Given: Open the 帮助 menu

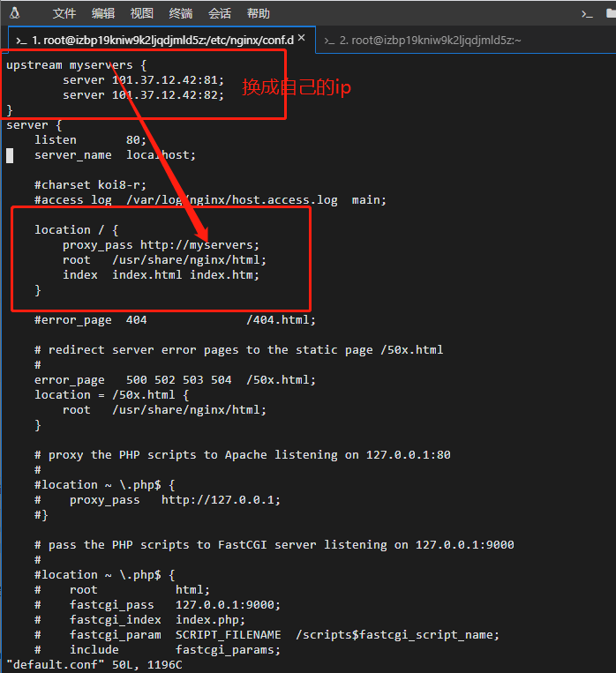Looking at the screenshot, I should pos(259,14).
